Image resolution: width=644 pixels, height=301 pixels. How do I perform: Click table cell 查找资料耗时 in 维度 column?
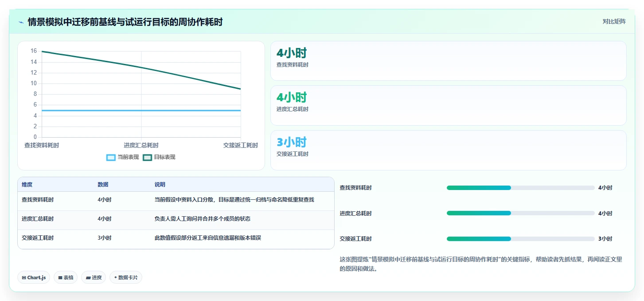[38, 200]
